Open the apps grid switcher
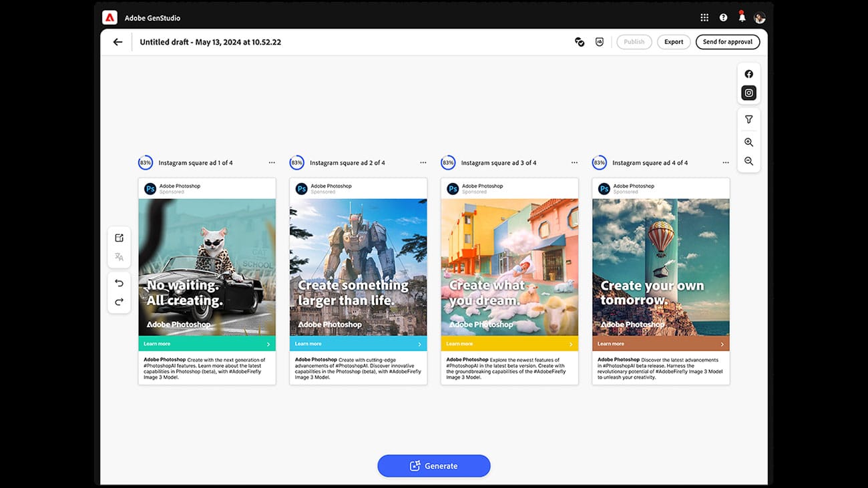The width and height of the screenshot is (868, 488). click(704, 18)
